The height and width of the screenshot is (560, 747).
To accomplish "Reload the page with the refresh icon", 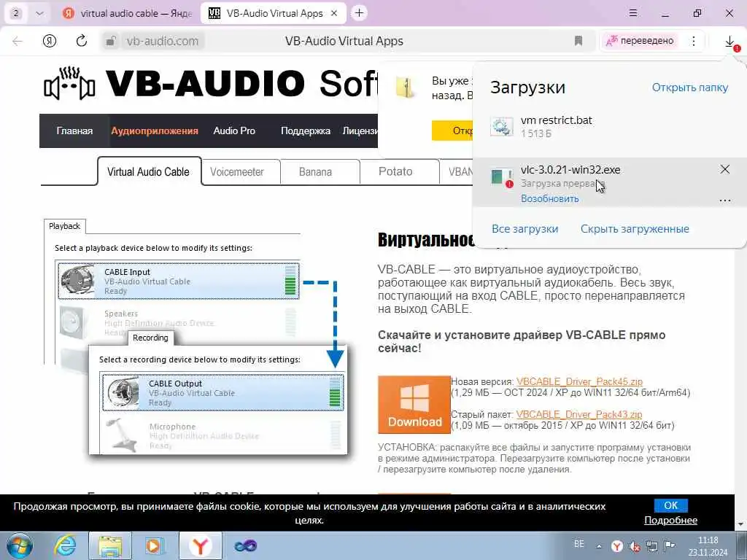I will (x=82, y=41).
